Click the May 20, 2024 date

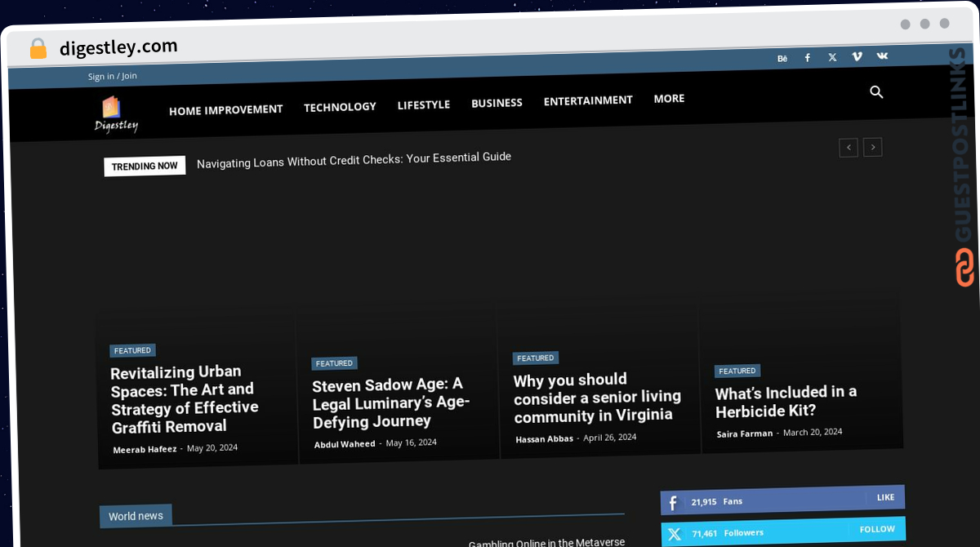click(212, 447)
